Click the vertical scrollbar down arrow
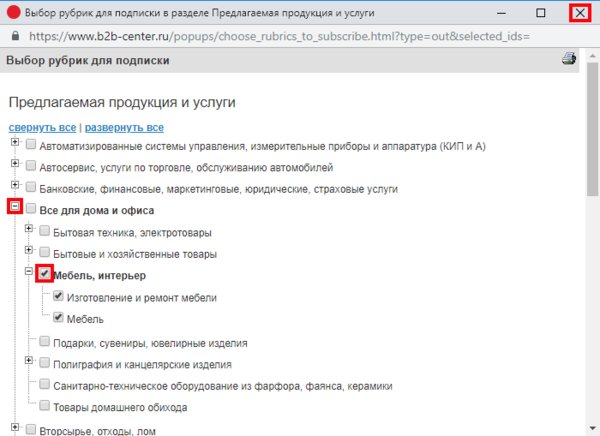The image size is (600, 436). click(591, 428)
